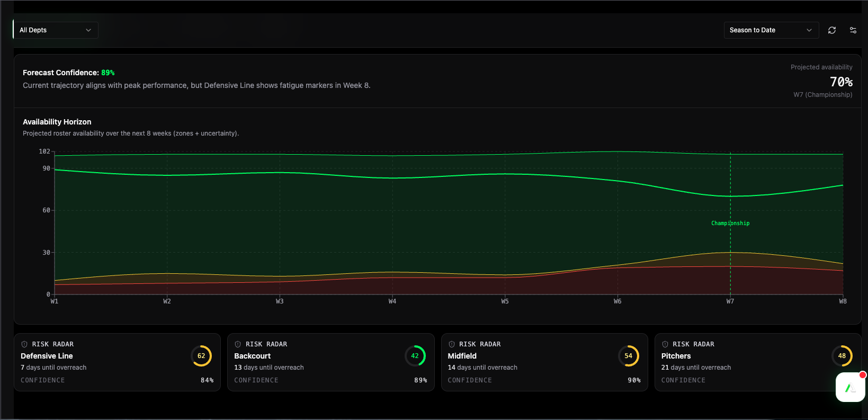Screen dimensions: 868x420
Task: Click the Championship marker on chart
Action: (730, 224)
